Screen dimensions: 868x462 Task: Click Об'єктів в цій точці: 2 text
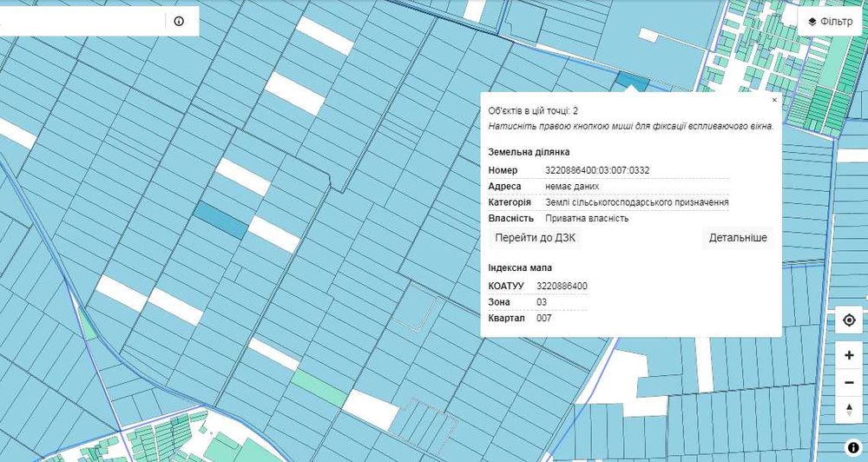point(533,111)
